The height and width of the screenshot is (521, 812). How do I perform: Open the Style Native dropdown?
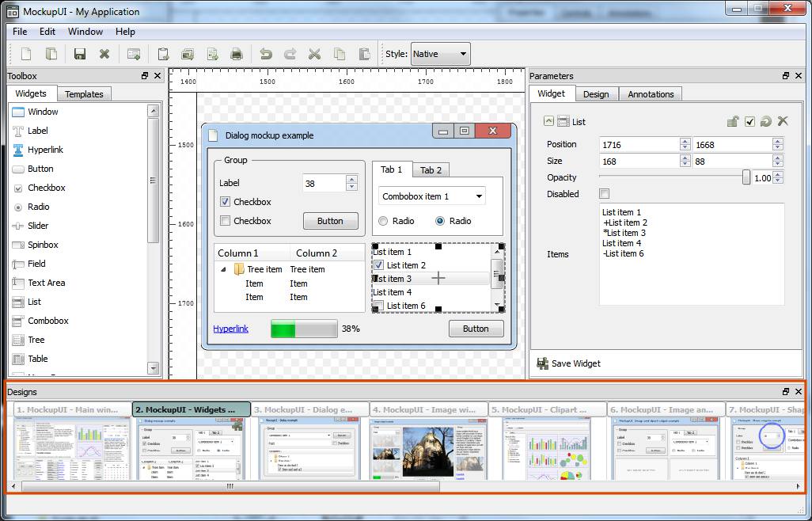(x=440, y=54)
